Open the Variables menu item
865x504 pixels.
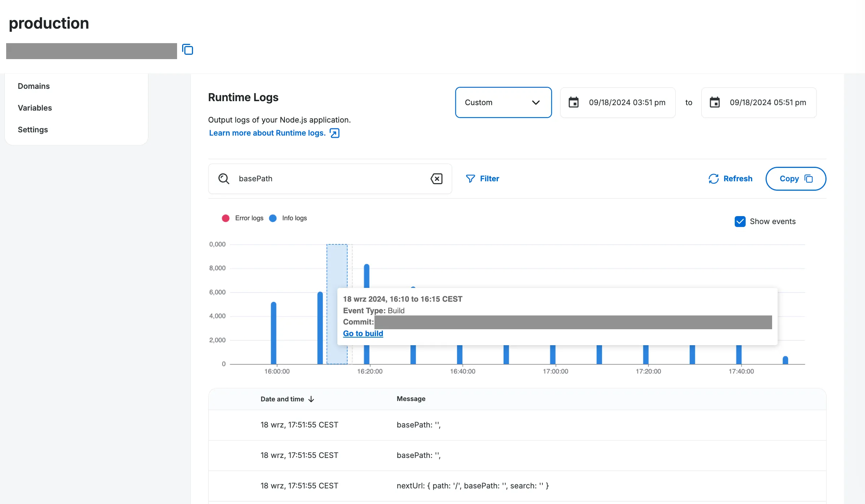point(34,107)
